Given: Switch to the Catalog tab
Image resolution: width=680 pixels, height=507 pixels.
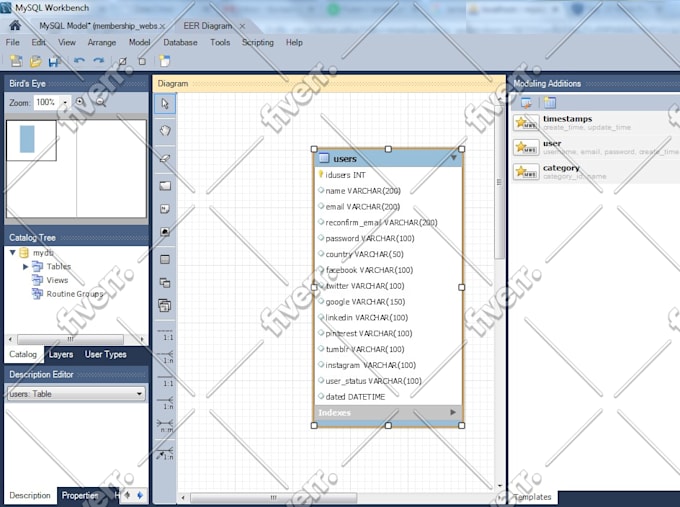Looking at the screenshot, I should tap(23, 354).
